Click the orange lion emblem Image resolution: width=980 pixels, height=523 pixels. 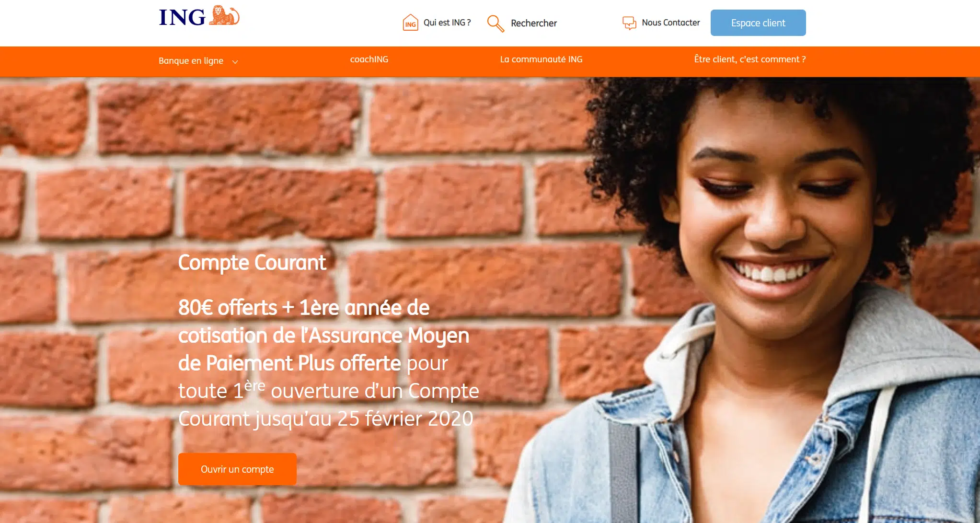coord(224,15)
